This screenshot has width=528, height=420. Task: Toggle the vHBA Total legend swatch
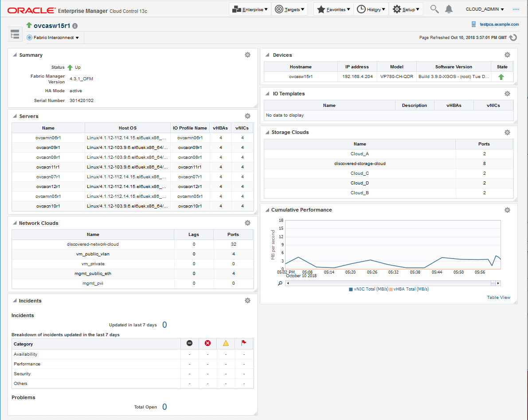point(391,289)
